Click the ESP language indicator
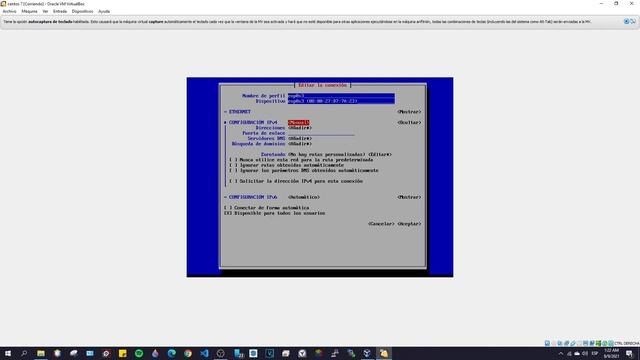 [595, 353]
